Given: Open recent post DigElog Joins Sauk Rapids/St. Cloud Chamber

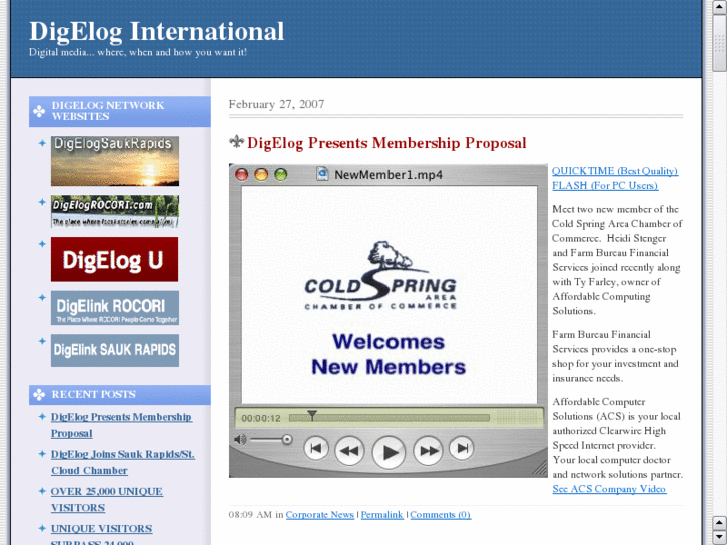Looking at the screenshot, I should pos(122,462).
